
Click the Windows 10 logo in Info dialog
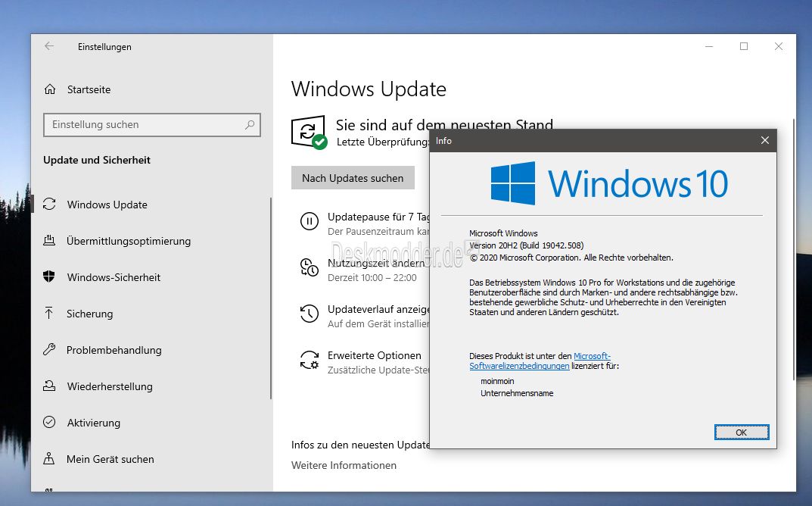click(609, 183)
